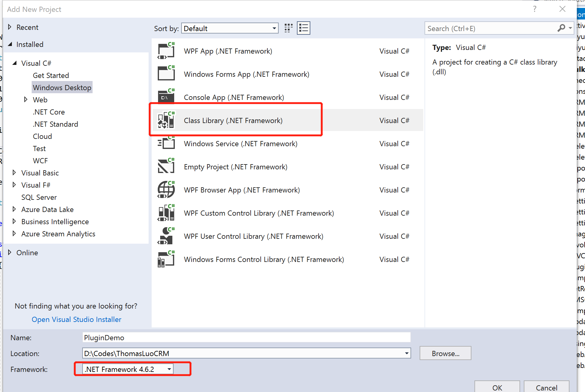Confirm with the OK button

click(x=497, y=387)
